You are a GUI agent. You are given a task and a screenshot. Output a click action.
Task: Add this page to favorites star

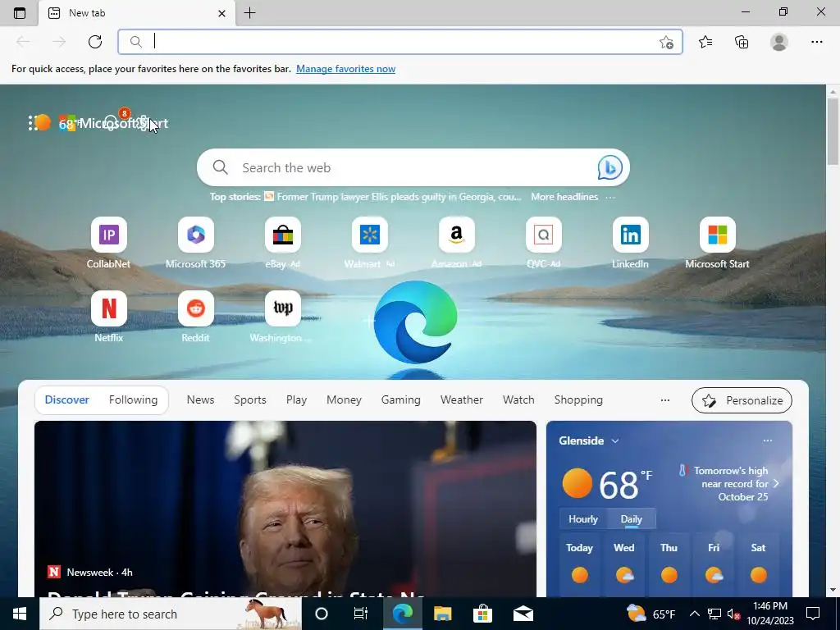pyautogui.click(x=666, y=42)
